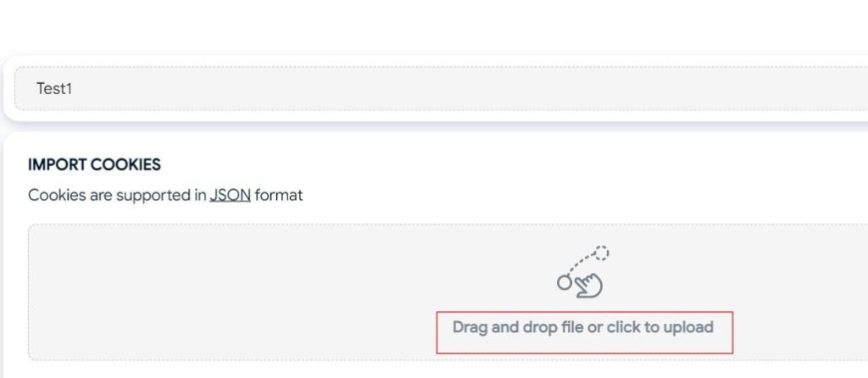The width and height of the screenshot is (868, 378).
Task: Click the word "upload" in drop zone
Action: pyautogui.click(x=689, y=327)
